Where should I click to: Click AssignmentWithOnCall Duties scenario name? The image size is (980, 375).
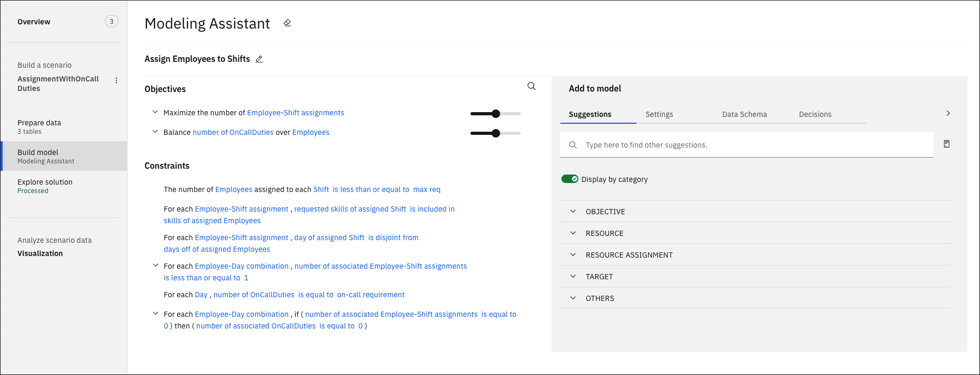(58, 84)
